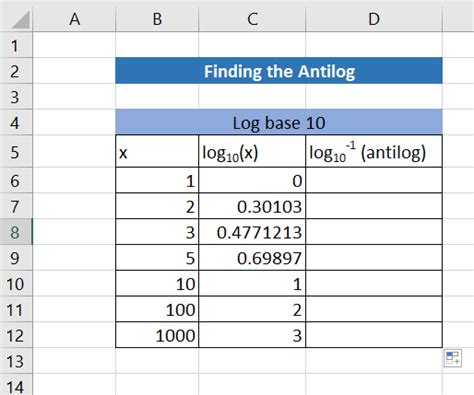Click the Log base 10 header cell
This screenshot has height=395, width=474.
tap(279, 122)
